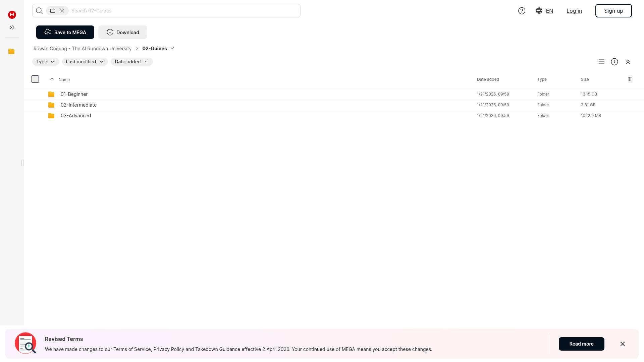Screen dimensions: 644x362
Task: Click the red MEGA logo icon
Action: click(12, 14)
